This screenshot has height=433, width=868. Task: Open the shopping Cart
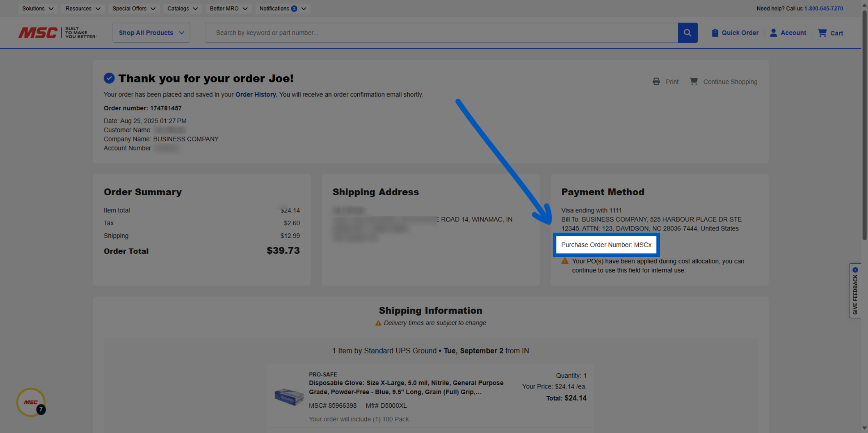click(x=830, y=33)
